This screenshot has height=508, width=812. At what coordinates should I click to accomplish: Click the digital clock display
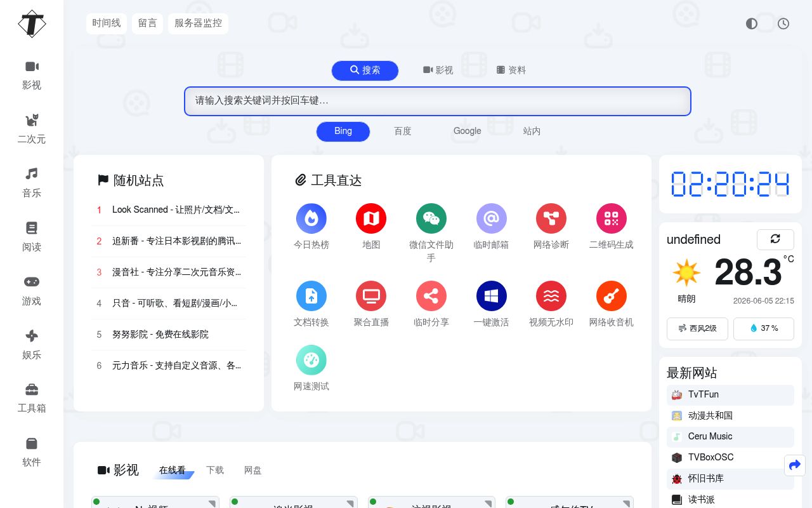point(730,184)
